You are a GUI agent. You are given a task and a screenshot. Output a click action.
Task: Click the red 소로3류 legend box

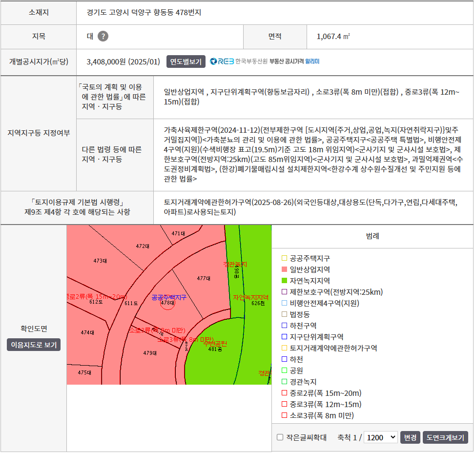click(285, 415)
